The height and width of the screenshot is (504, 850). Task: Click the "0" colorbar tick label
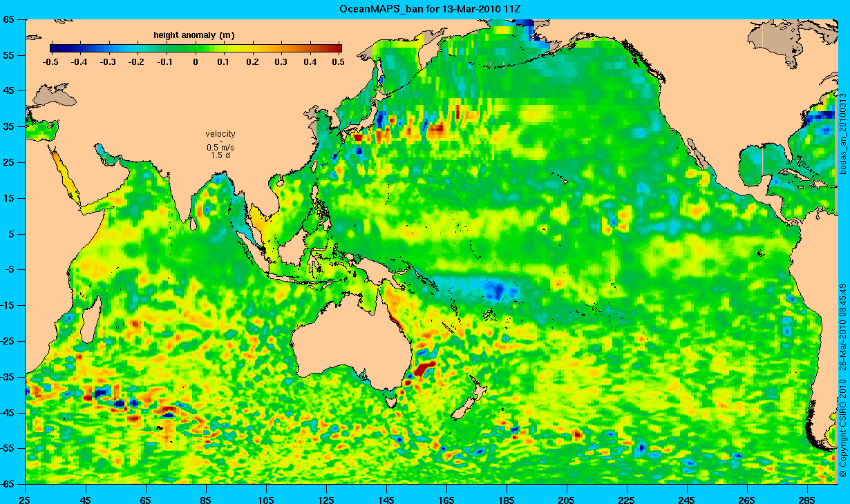[x=196, y=62]
